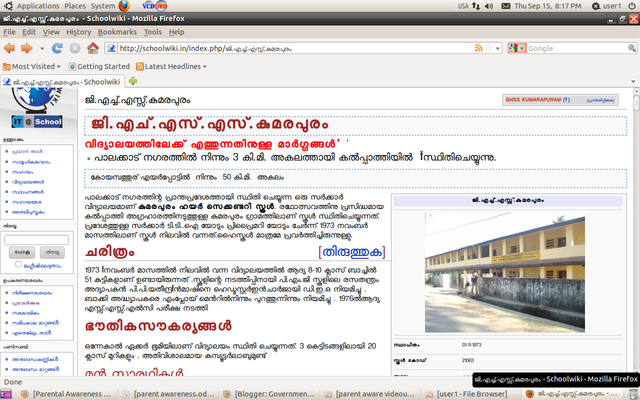The image size is (640, 400).
Task: Click the small bracketed link right of GHSS KUMARAPURAM
Action: click(600, 100)
